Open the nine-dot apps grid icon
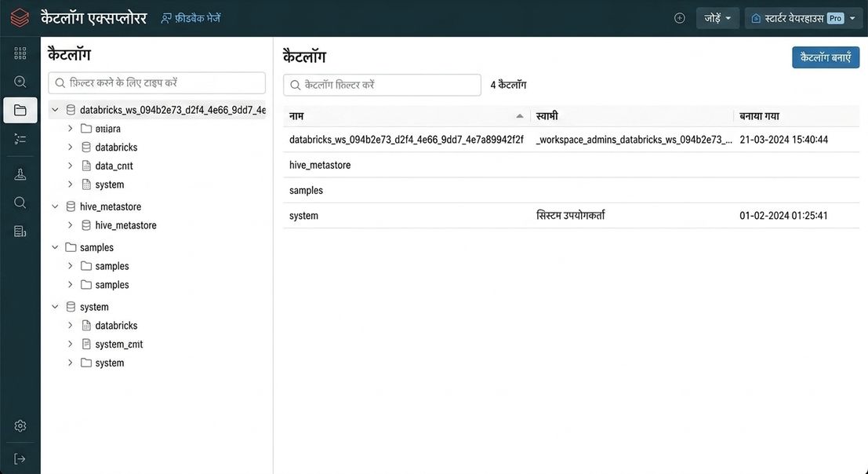The width and height of the screenshot is (868, 474). tap(20, 53)
